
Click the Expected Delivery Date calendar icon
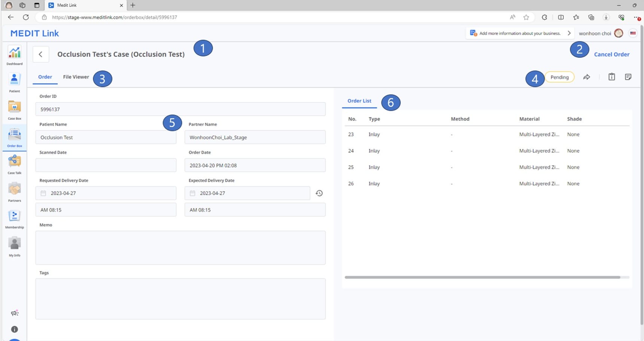pyautogui.click(x=192, y=193)
